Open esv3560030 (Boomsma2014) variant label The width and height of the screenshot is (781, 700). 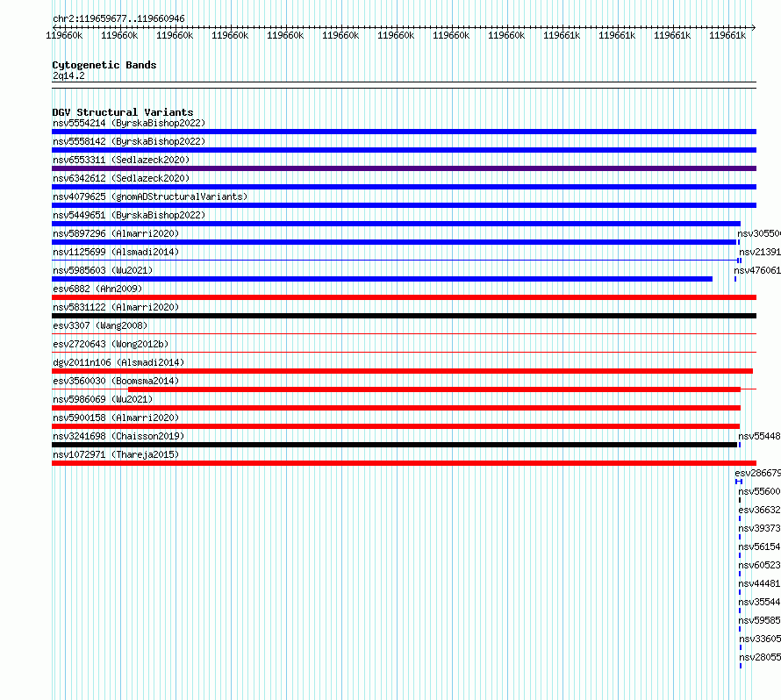pos(116,381)
